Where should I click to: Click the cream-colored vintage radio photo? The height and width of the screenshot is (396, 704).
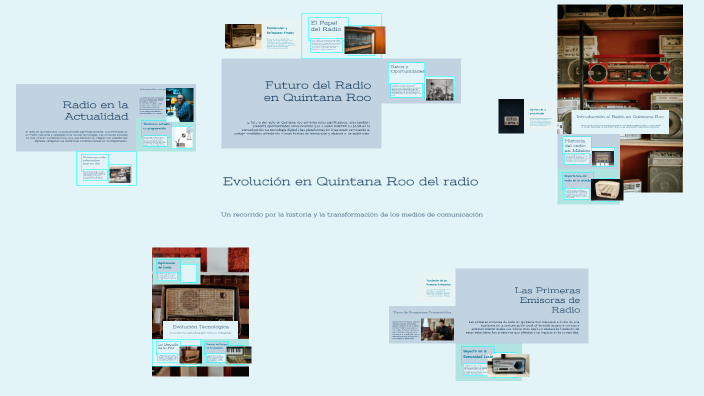click(607, 189)
